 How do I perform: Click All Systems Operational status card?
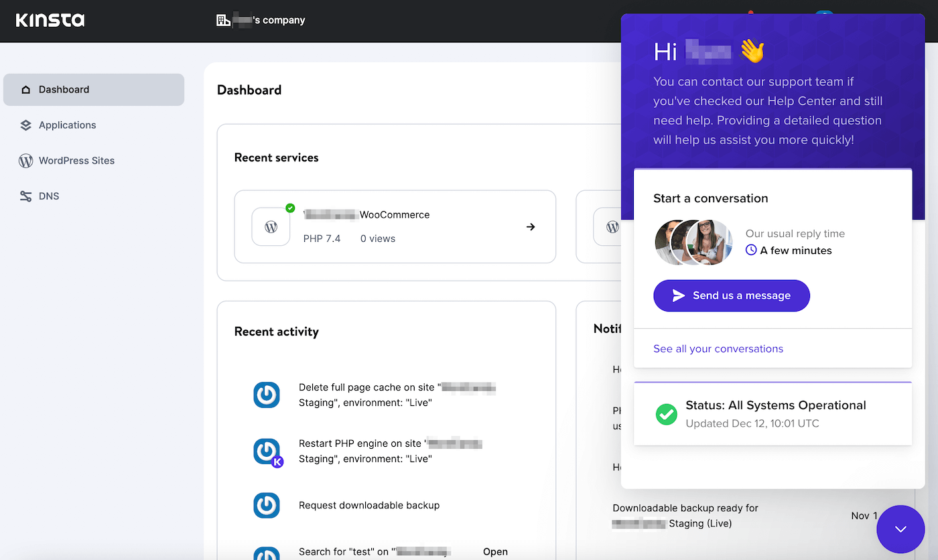773,414
